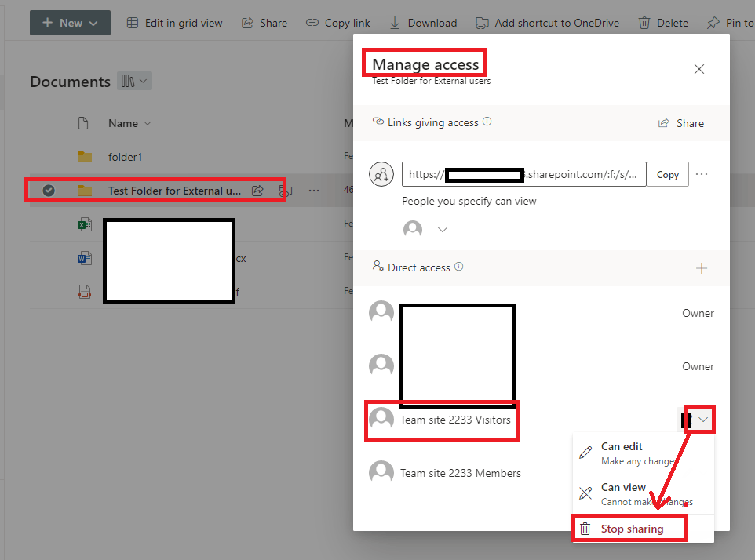
Task: Click the Direct access heading
Action: point(419,267)
